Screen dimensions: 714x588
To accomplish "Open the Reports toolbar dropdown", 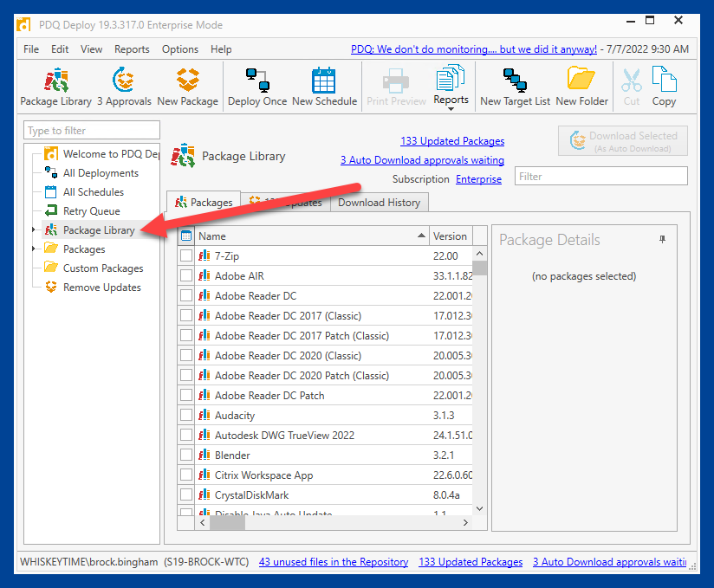I will click(x=451, y=88).
